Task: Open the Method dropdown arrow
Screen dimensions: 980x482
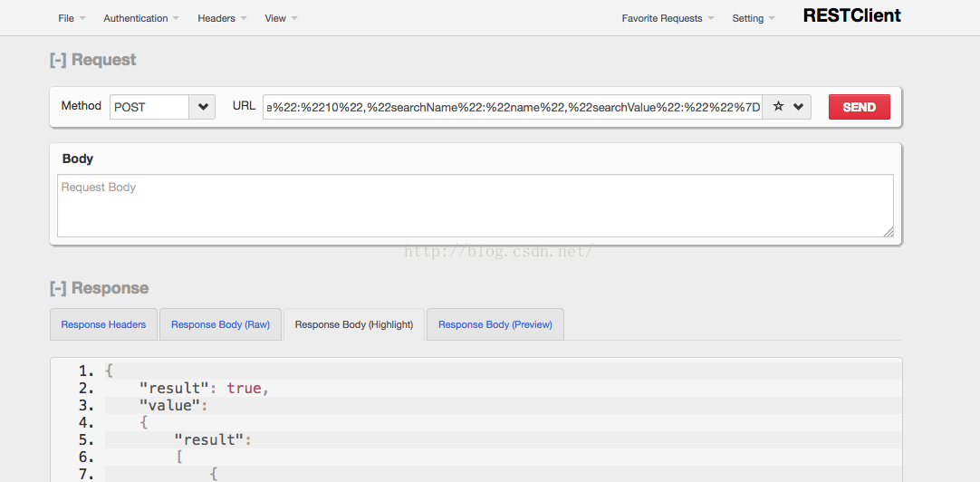Action: tap(203, 107)
